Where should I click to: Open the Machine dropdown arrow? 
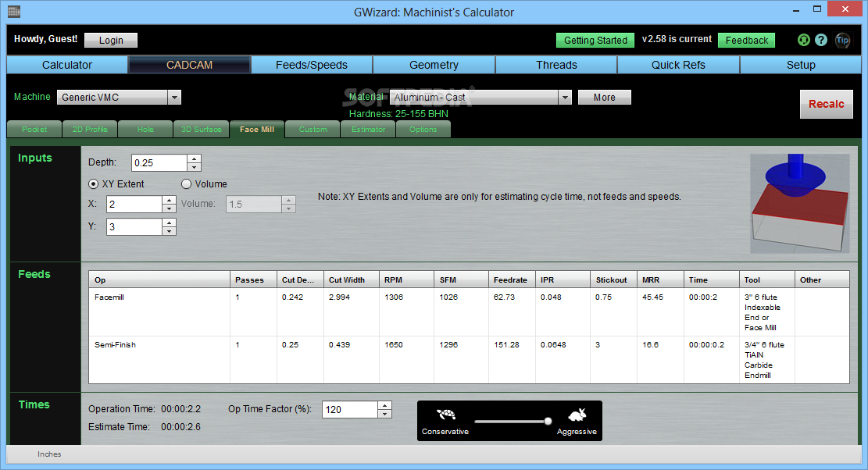(x=174, y=98)
